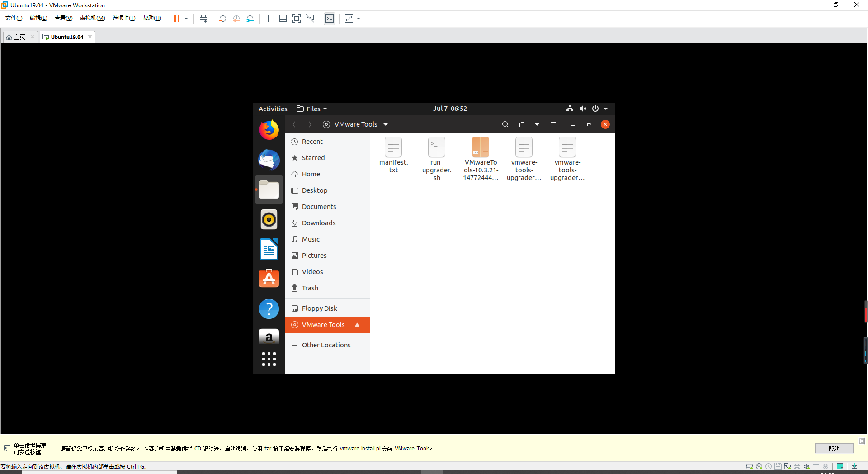Open the Files hamburger menu
Screen dimensions: 868x474
tap(553, 124)
